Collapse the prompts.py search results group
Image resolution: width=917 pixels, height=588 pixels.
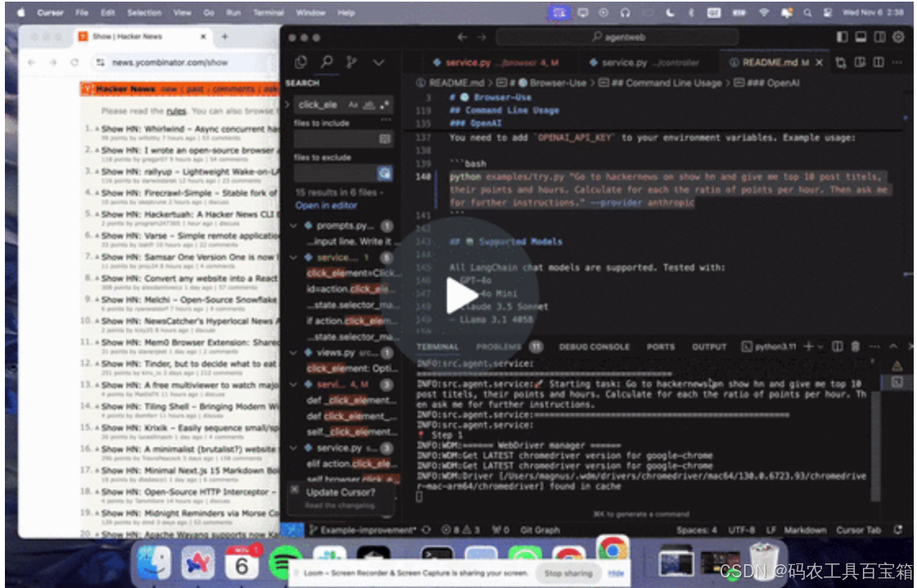point(294,225)
